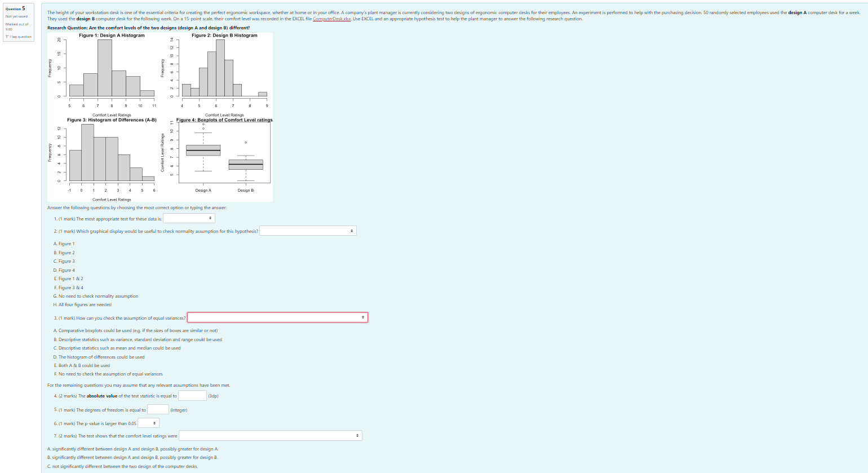Click option text 'E. Figure 1 & 2'
Screen dimensions: 868x473
(68, 279)
